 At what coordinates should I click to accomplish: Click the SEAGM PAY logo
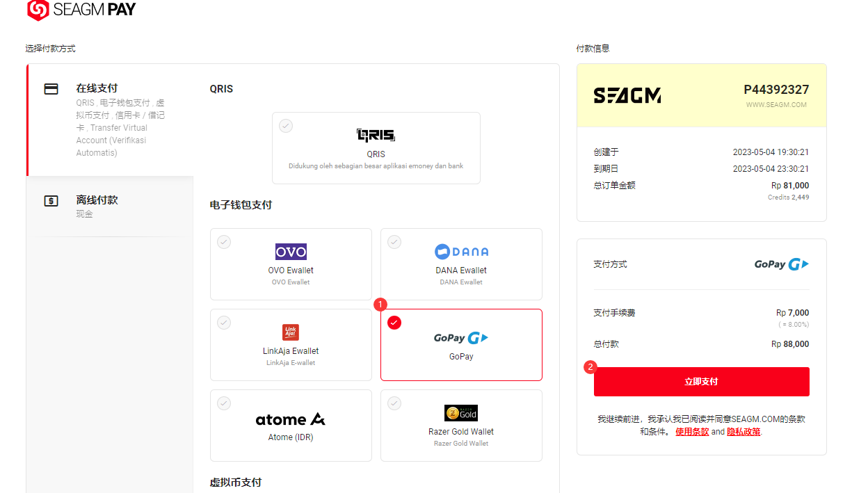click(81, 10)
